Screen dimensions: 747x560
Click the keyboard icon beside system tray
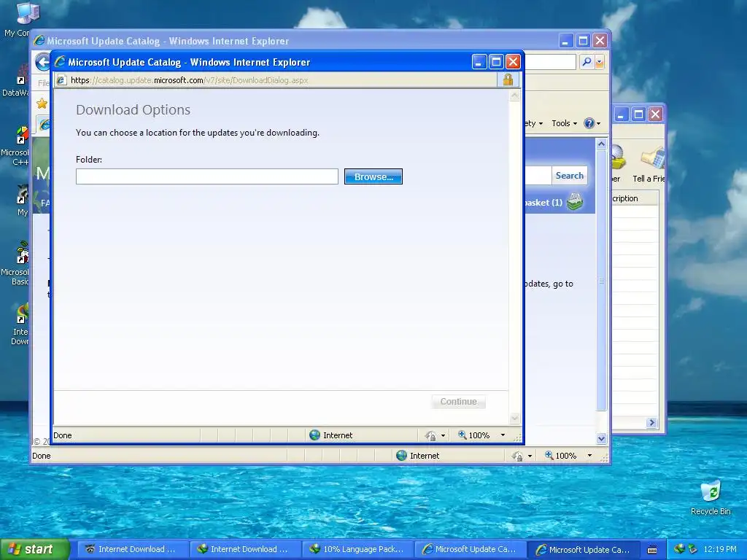(652, 550)
